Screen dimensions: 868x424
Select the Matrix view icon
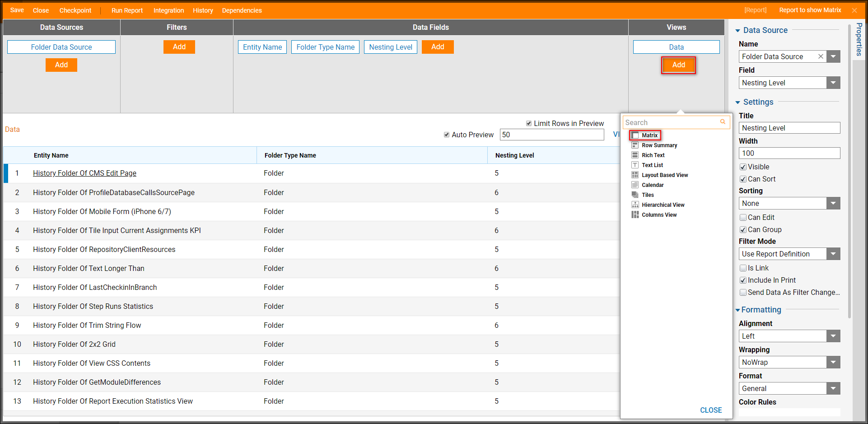pos(635,135)
